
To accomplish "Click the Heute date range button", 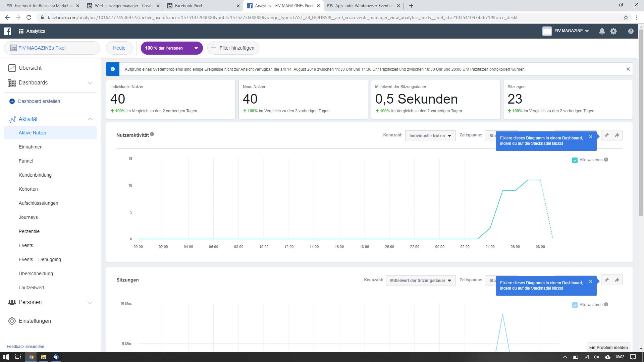I will click(119, 48).
